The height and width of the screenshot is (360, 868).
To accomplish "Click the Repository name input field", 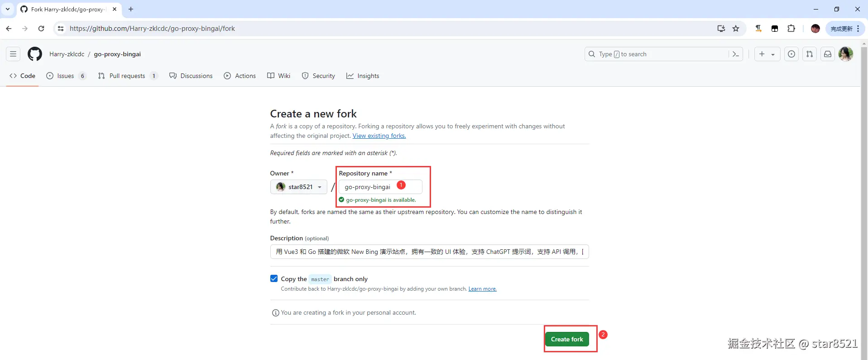I will [380, 187].
